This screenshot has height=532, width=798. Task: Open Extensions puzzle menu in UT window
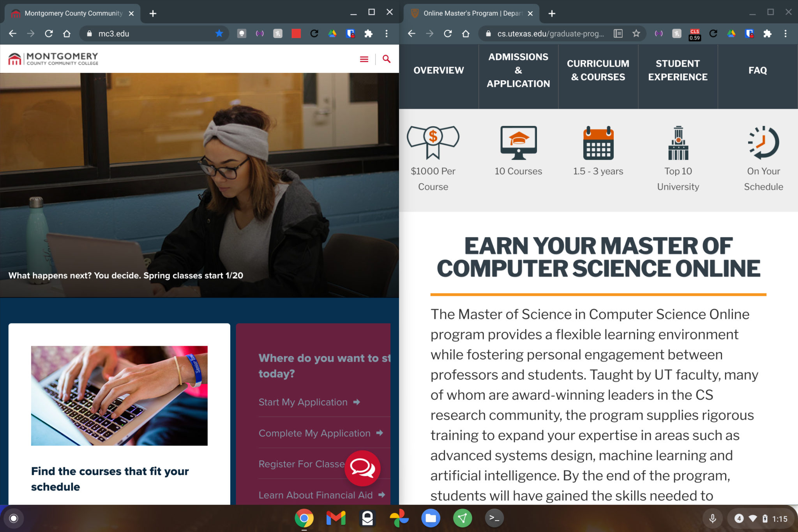[768, 34]
